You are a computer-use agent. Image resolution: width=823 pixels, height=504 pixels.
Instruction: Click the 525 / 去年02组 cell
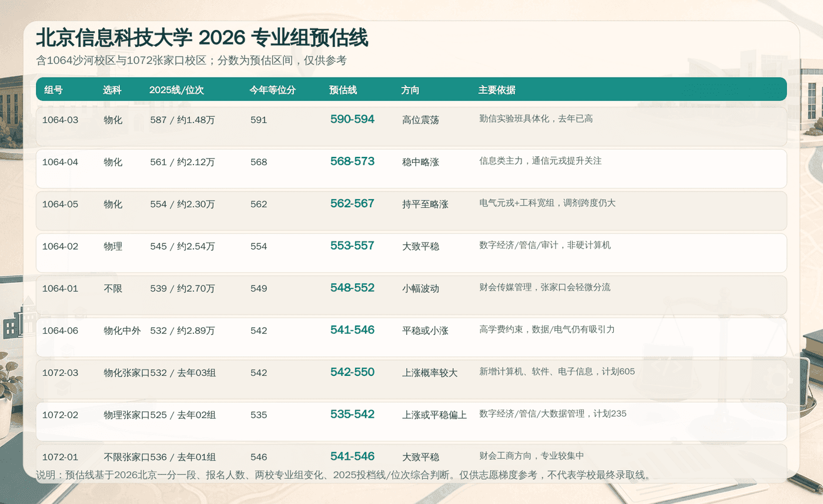(x=183, y=415)
